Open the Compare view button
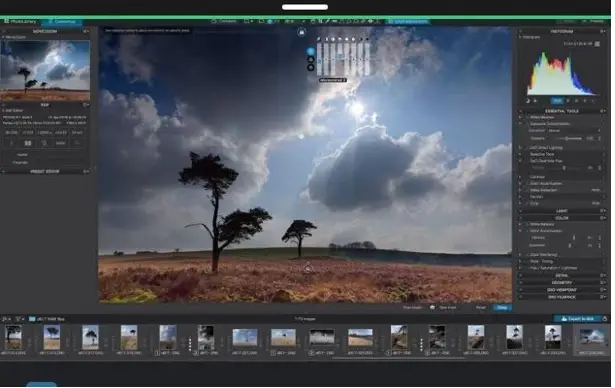The height and width of the screenshot is (388, 615). coord(224,21)
